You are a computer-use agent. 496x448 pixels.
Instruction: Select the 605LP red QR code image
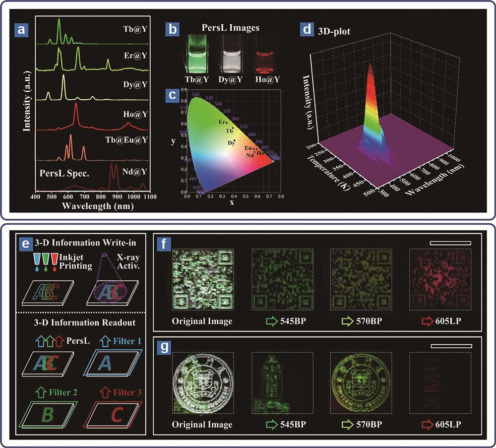[440, 279]
